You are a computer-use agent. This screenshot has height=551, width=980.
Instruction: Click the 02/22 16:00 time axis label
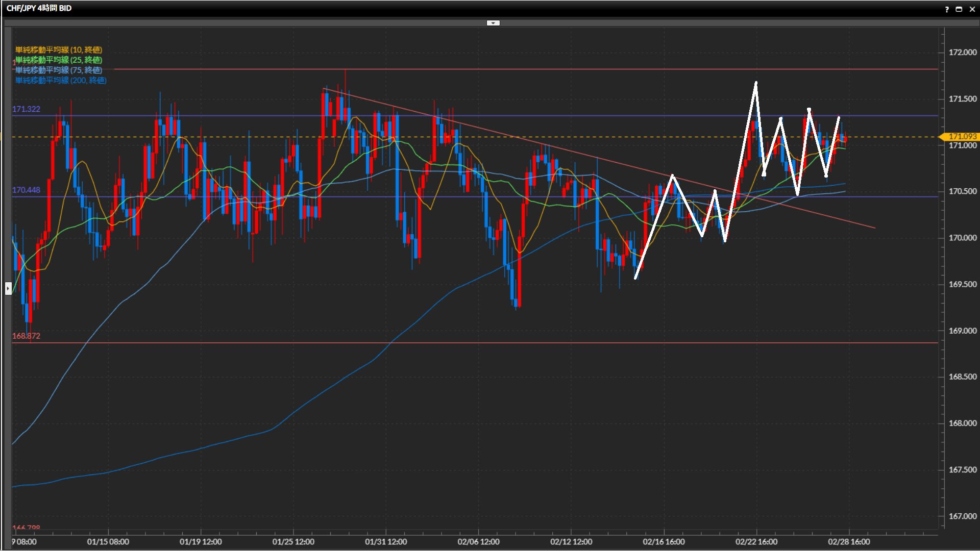coord(756,541)
